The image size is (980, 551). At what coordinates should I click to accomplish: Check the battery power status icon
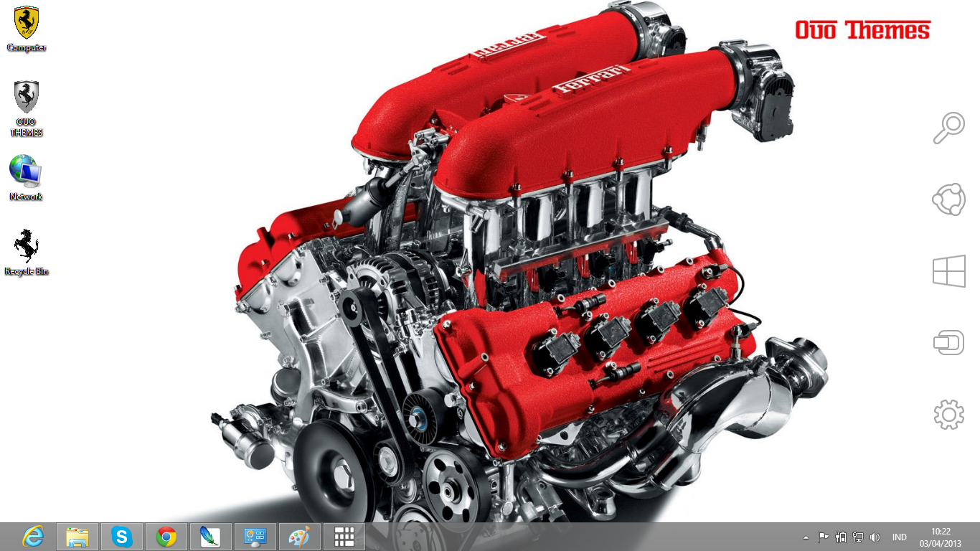click(x=841, y=537)
